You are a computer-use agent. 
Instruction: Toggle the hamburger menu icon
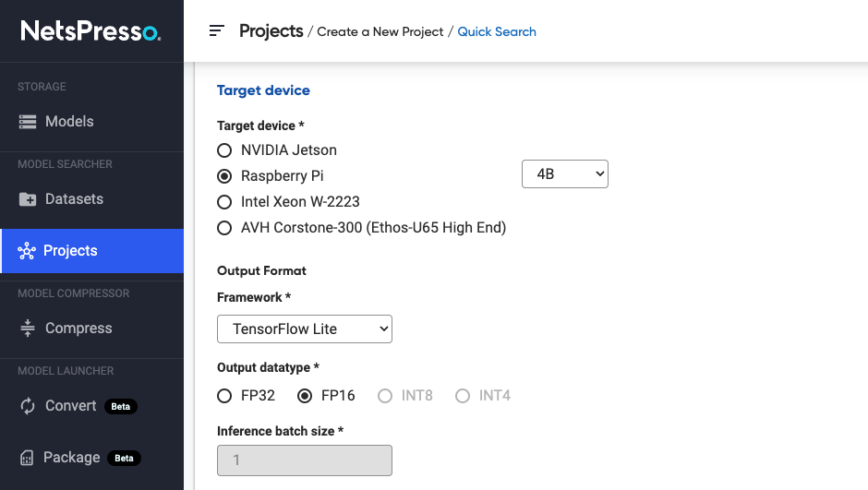click(x=217, y=31)
